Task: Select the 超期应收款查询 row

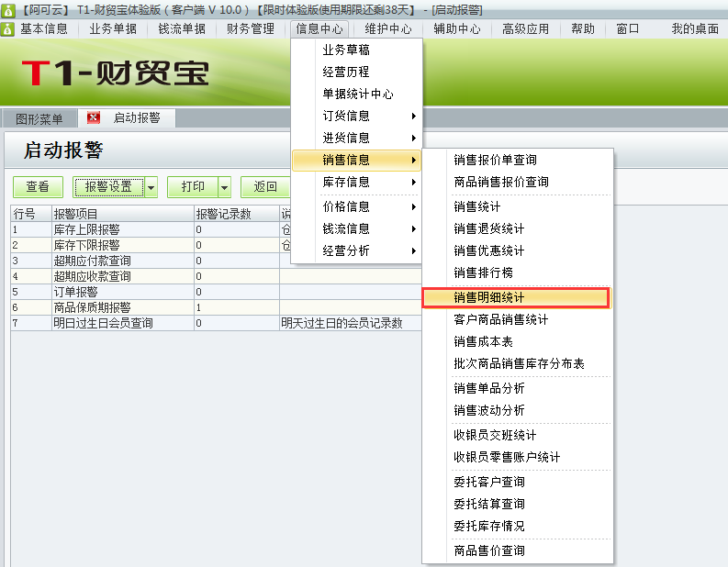Action: pyautogui.click(x=216, y=276)
